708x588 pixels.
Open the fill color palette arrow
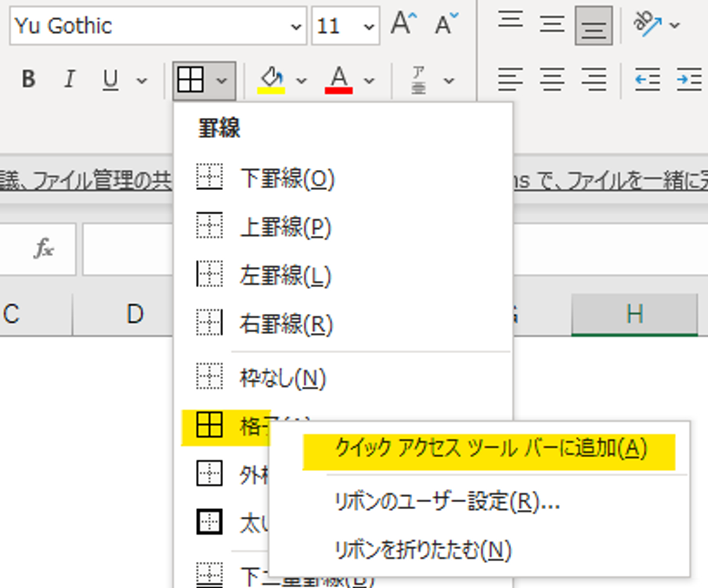[301, 81]
